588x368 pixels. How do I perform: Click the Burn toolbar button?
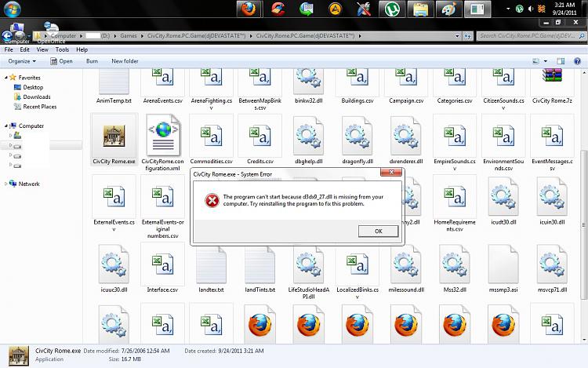tap(92, 61)
